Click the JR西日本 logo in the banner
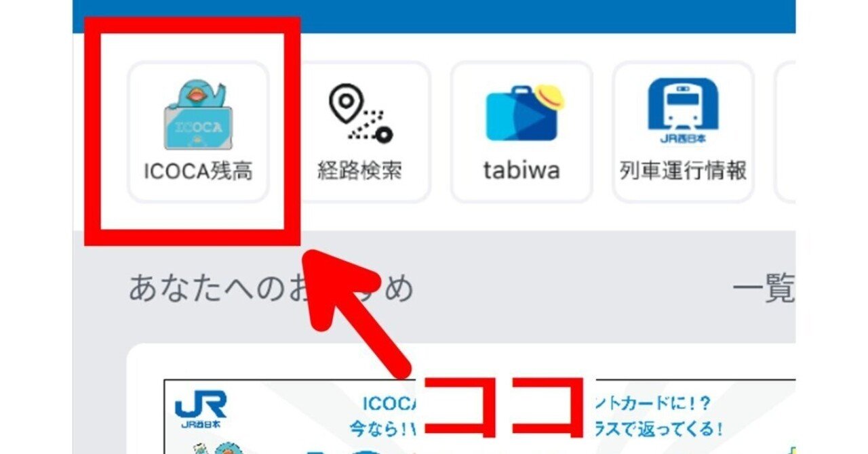 click(200, 409)
